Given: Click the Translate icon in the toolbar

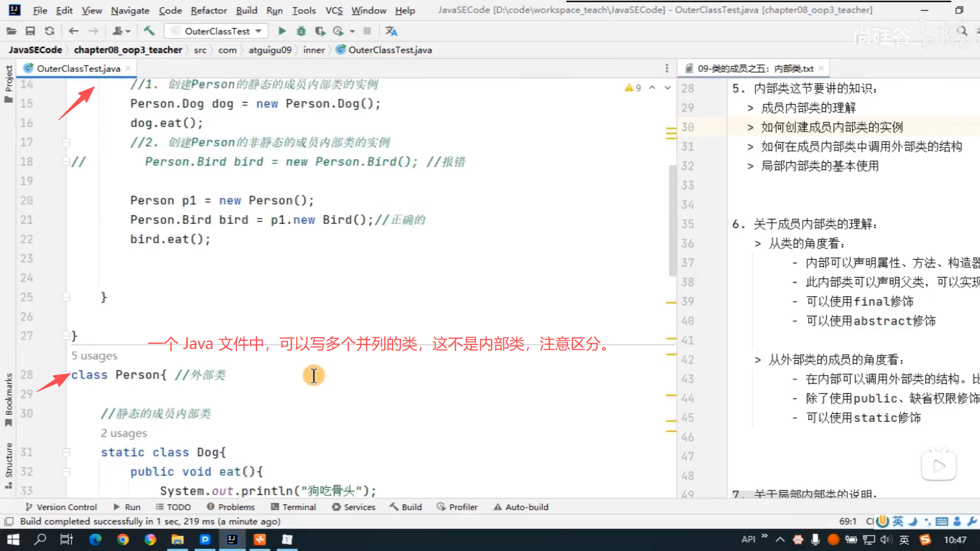Looking at the screenshot, I should 391,31.
